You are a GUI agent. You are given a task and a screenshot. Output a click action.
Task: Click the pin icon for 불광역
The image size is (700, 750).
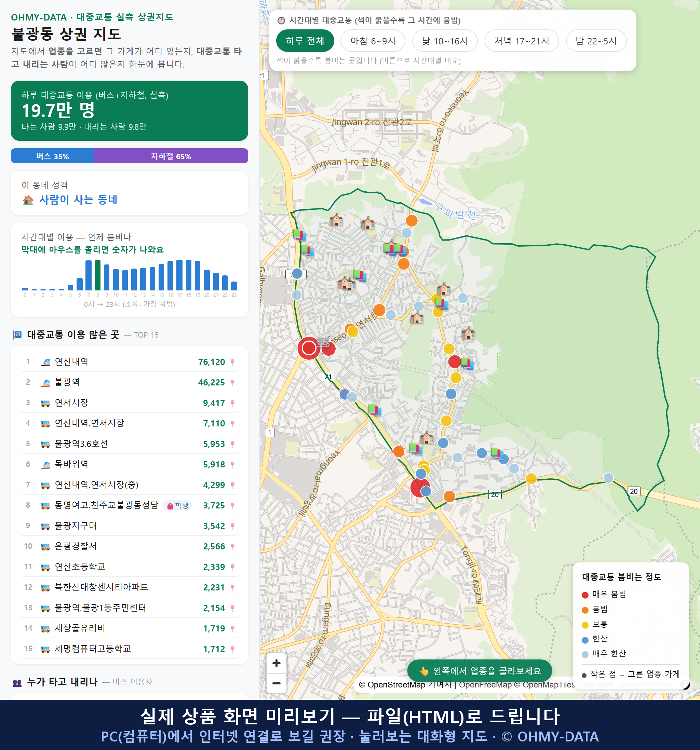coord(232,382)
